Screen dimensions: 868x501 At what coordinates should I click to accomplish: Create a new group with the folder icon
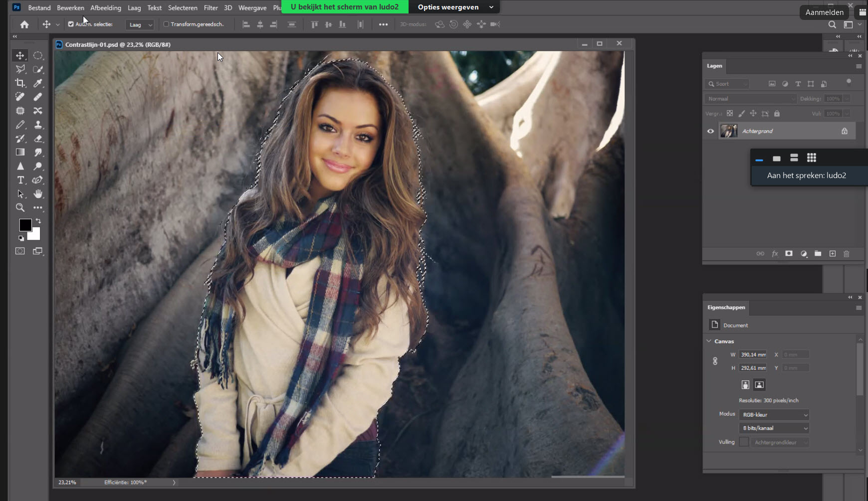(818, 254)
